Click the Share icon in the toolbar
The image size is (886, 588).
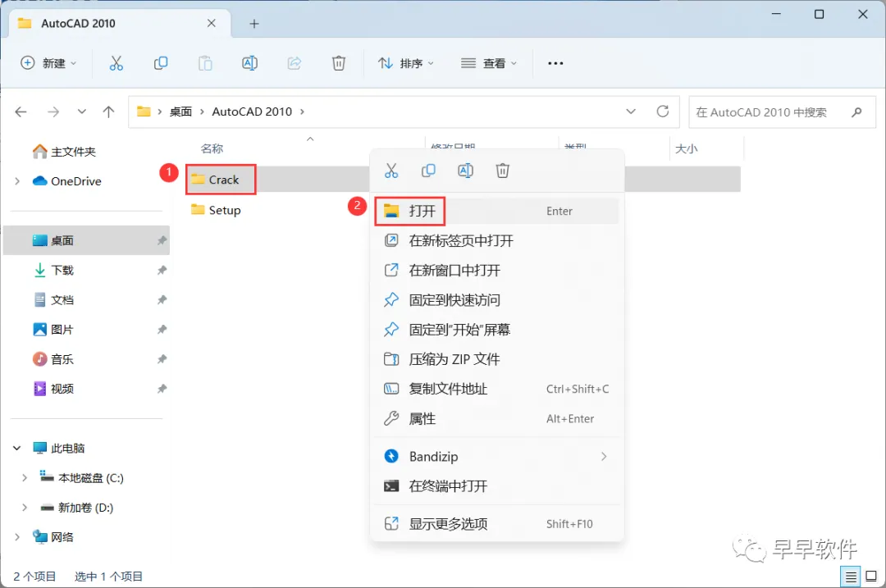click(x=295, y=63)
